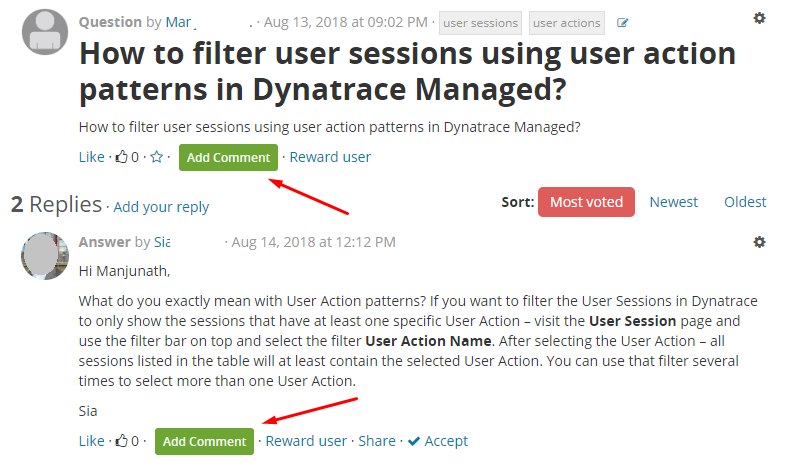Screen dimensions: 785x471
Task: Click the edit tags pencil icon
Action: point(622,23)
